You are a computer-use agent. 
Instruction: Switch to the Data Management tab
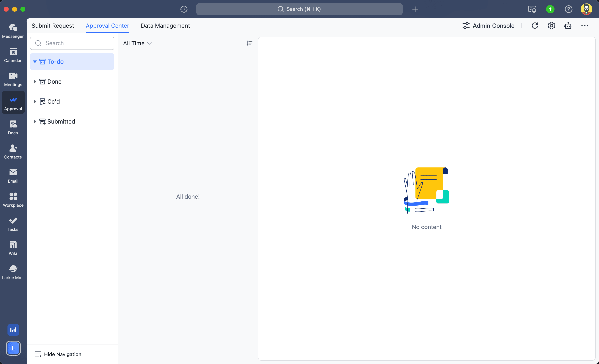click(x=165, y=26)
